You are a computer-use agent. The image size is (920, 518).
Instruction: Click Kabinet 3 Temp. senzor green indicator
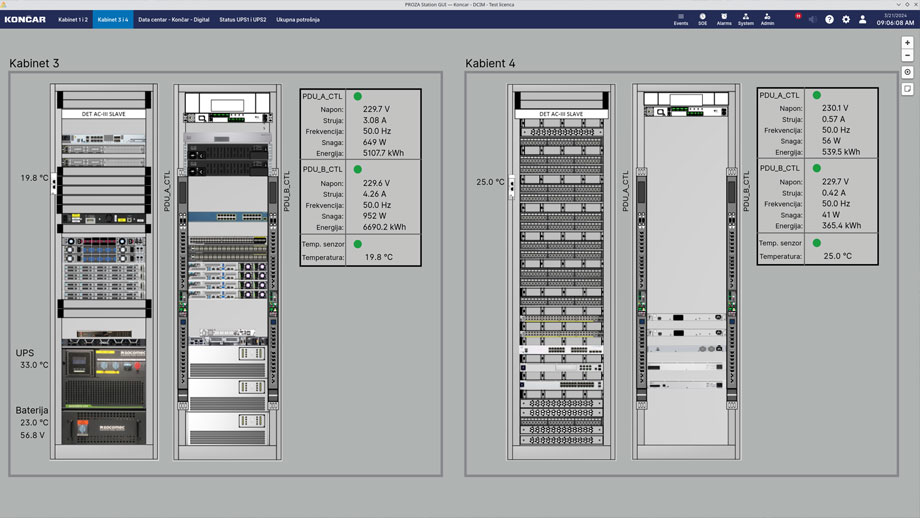357,244
